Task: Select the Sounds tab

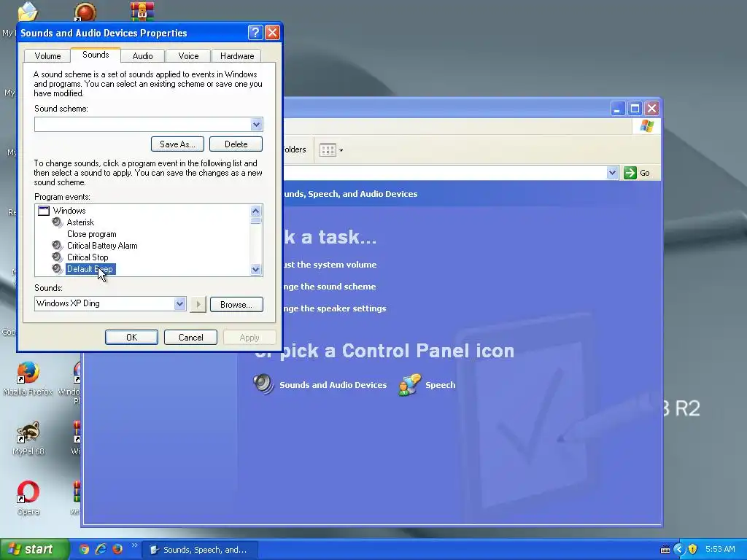Action: tap(96, 55)
